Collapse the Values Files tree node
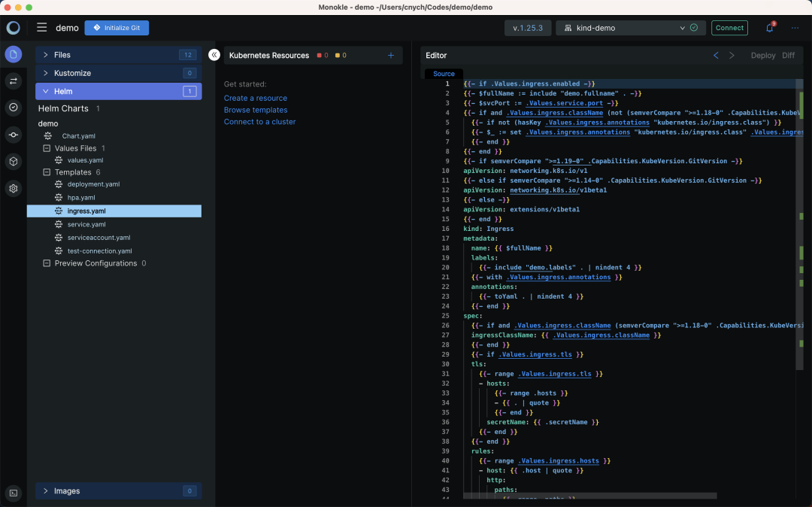This screenshot has width=812, height=507. click(x=47, y=149)
